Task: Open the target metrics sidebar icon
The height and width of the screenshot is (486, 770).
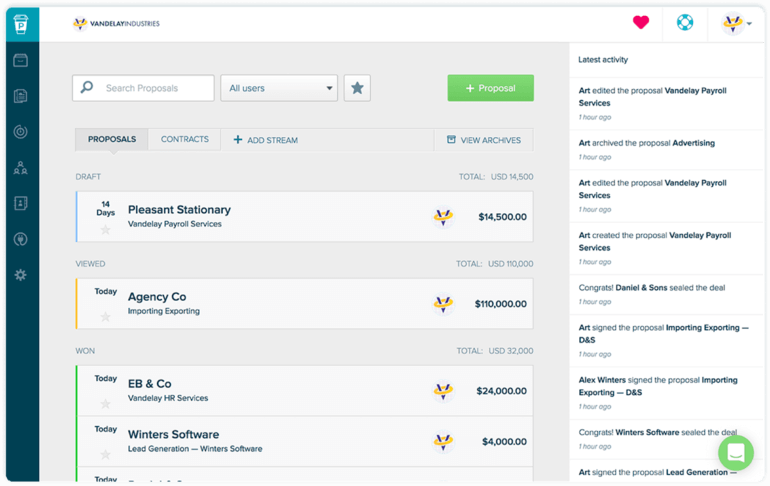Action: (x=21, y=132)
